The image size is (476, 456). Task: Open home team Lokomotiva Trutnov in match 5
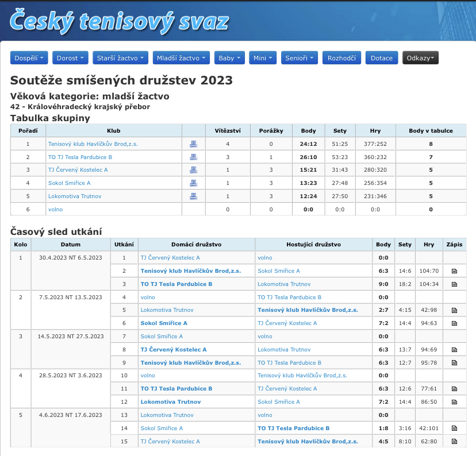[x=167, y=310]
